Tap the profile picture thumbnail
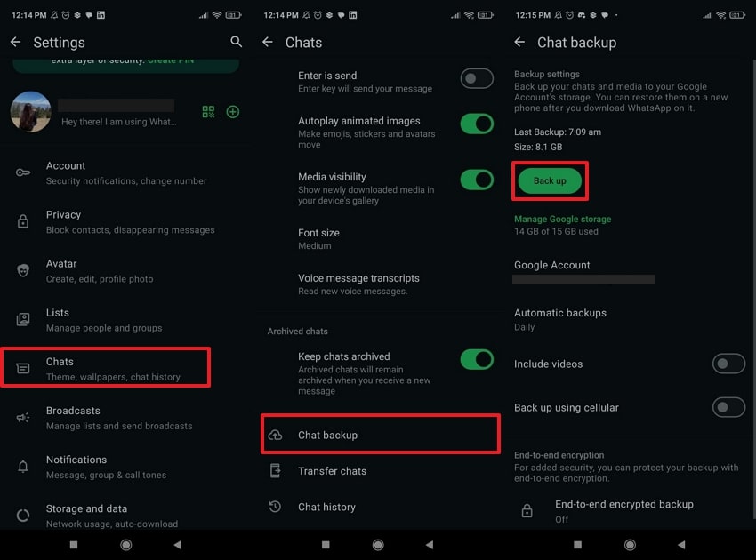 [31, 112]
